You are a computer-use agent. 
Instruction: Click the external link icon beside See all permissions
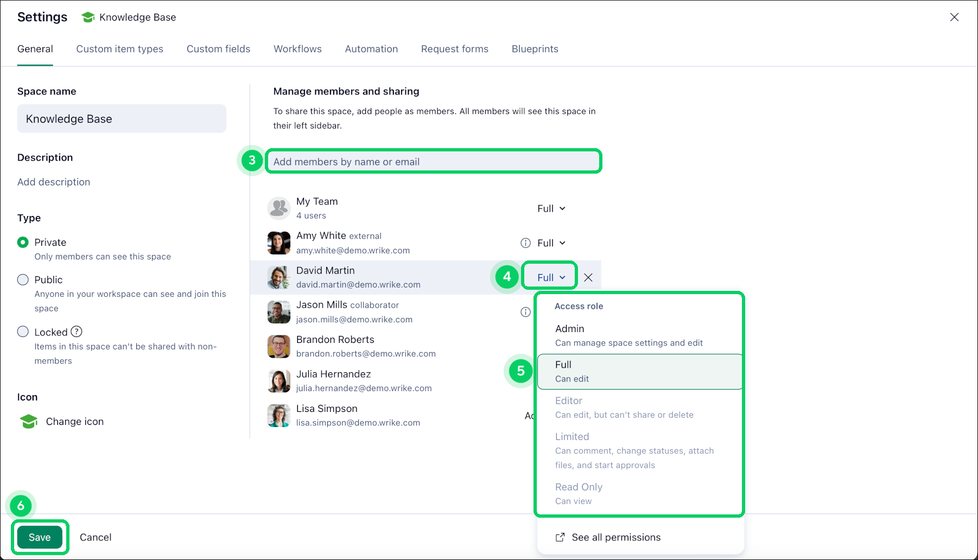[559, 537]
